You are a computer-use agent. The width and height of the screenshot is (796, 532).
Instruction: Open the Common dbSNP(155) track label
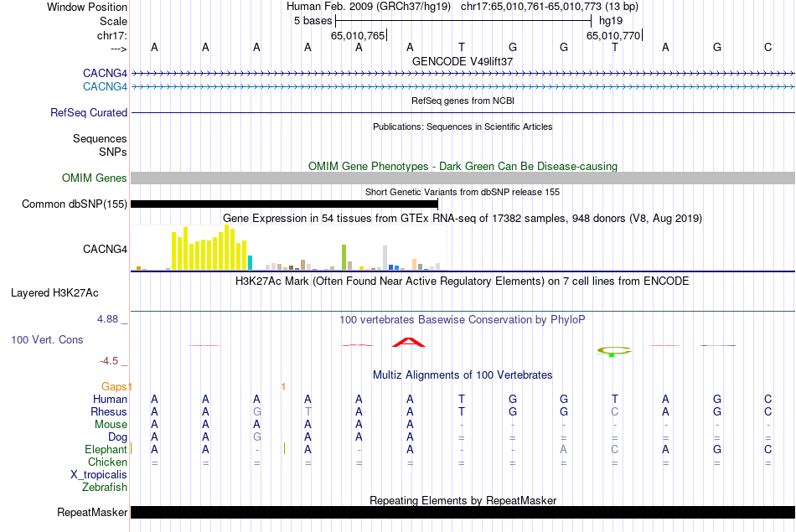point(74,204)
